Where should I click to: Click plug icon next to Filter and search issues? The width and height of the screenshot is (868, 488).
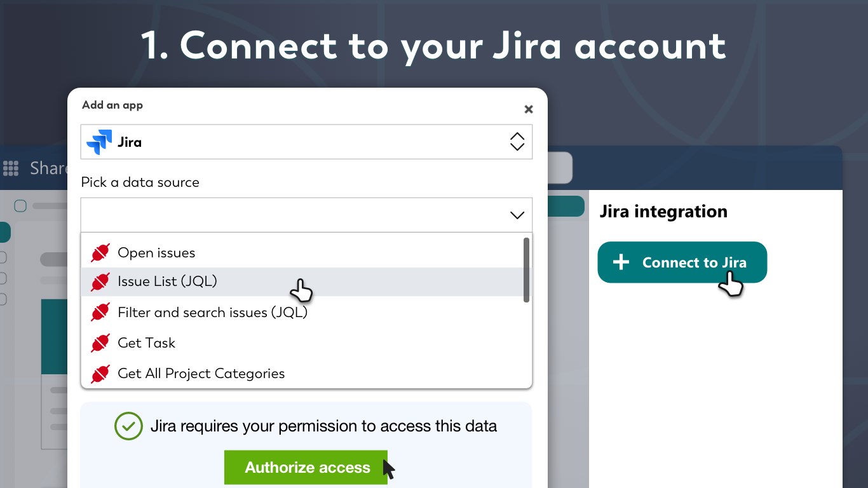pyautogui.click(x=100, y=312)
